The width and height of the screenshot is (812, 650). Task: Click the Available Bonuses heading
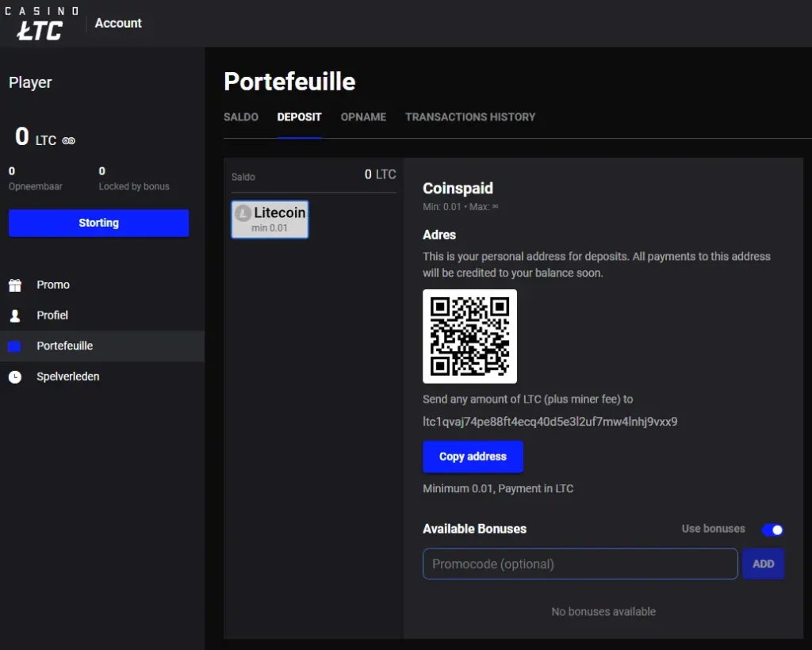[474, 529]
